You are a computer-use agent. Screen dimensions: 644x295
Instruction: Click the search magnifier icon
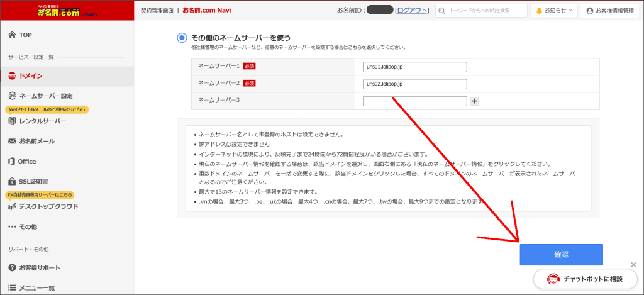[x=442, y=10]
